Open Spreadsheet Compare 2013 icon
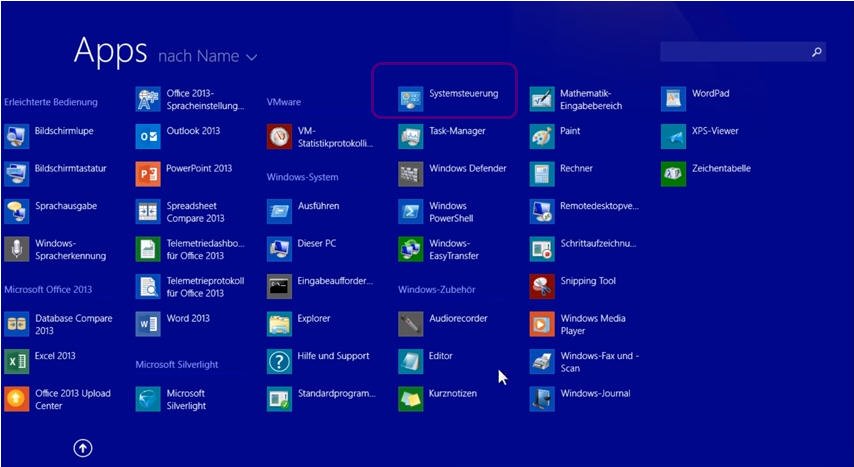 point(148,211)
